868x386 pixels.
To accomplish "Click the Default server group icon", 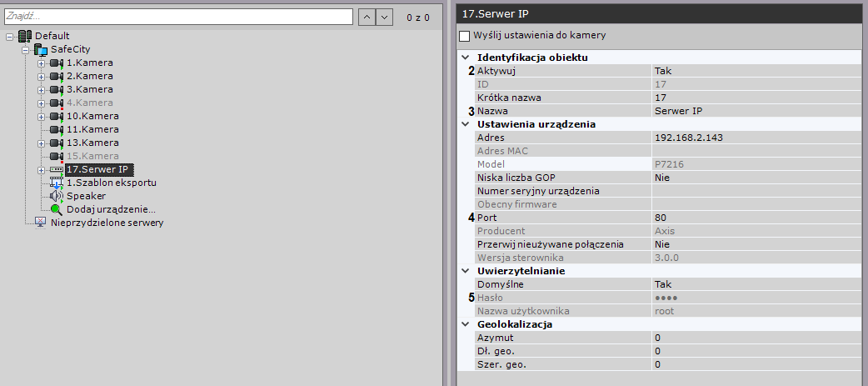I will coord(24,36).
